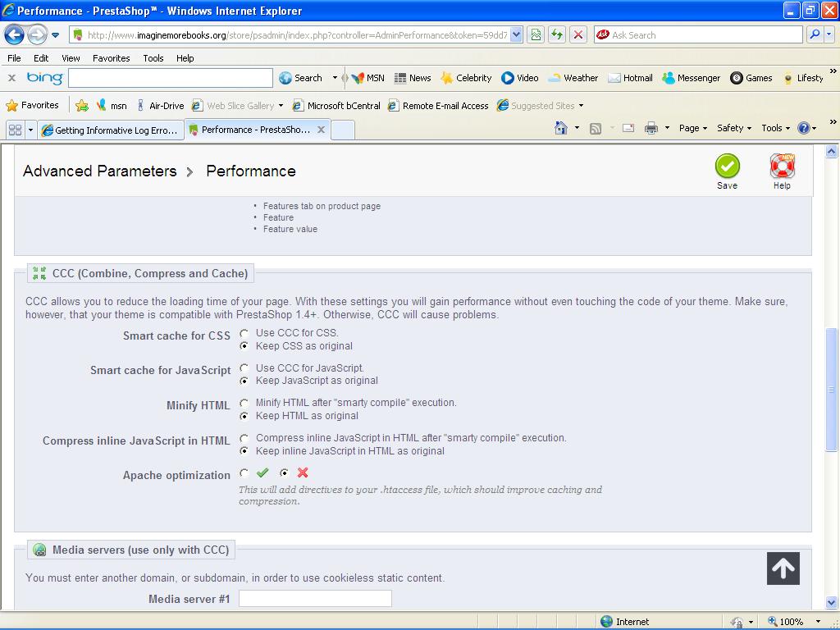Open the new blank tab button

point(343,130)
